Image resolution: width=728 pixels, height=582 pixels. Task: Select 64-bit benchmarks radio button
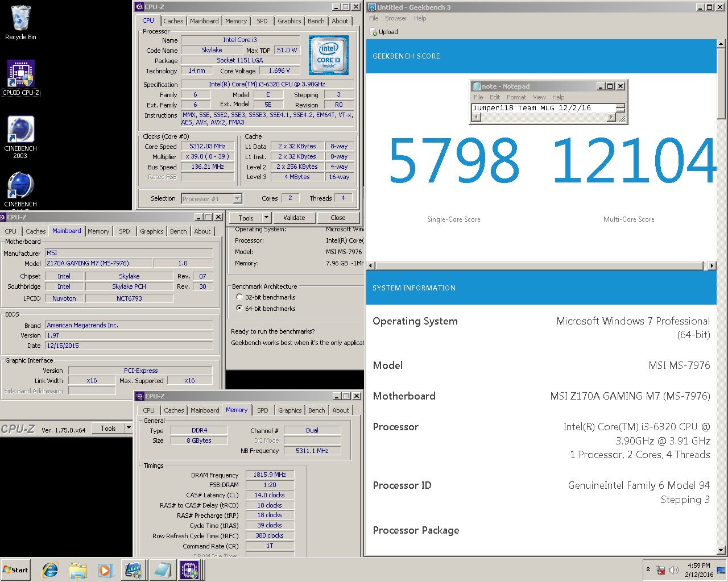[x=239, y=308]
